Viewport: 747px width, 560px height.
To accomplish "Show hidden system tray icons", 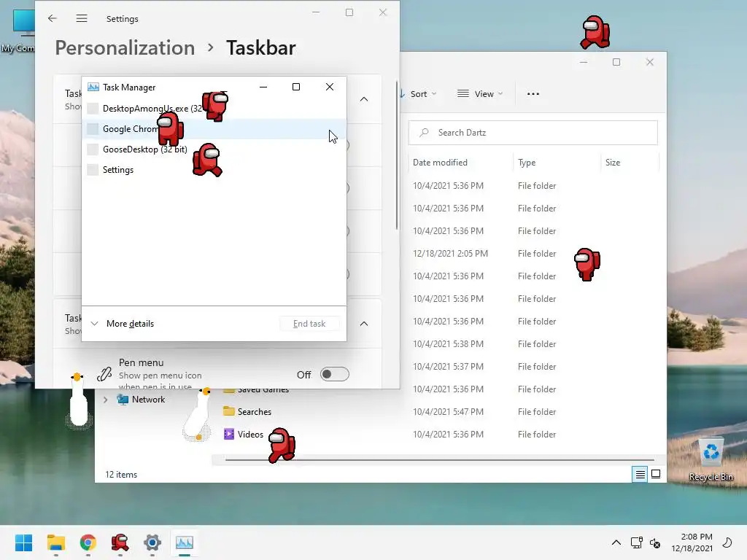I will coord(616,542).
